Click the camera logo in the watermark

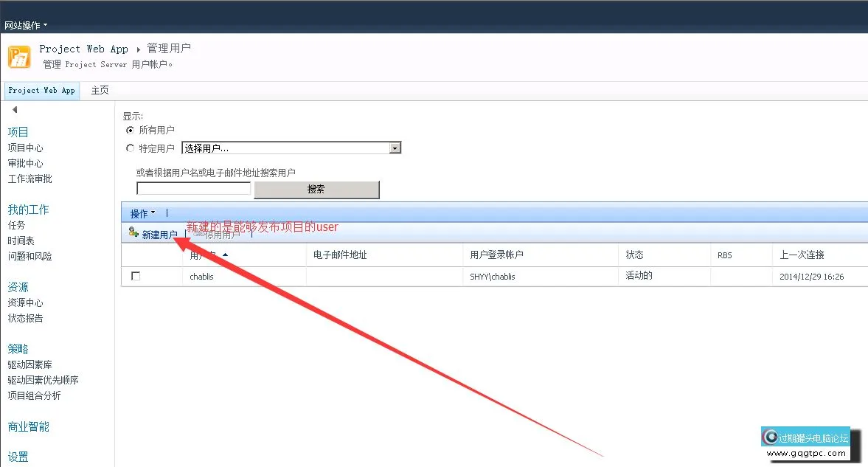[772, 436]
